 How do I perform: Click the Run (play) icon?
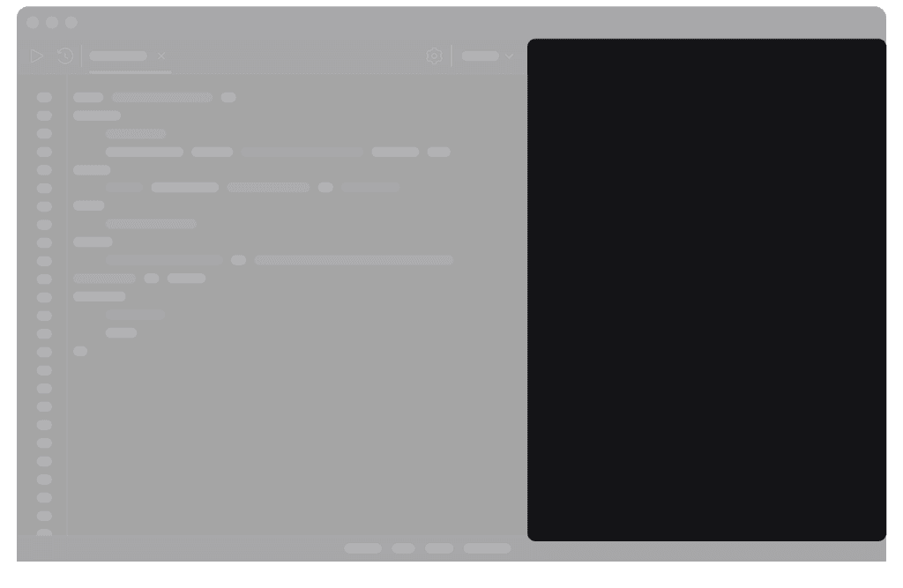(x=36, y=56)
